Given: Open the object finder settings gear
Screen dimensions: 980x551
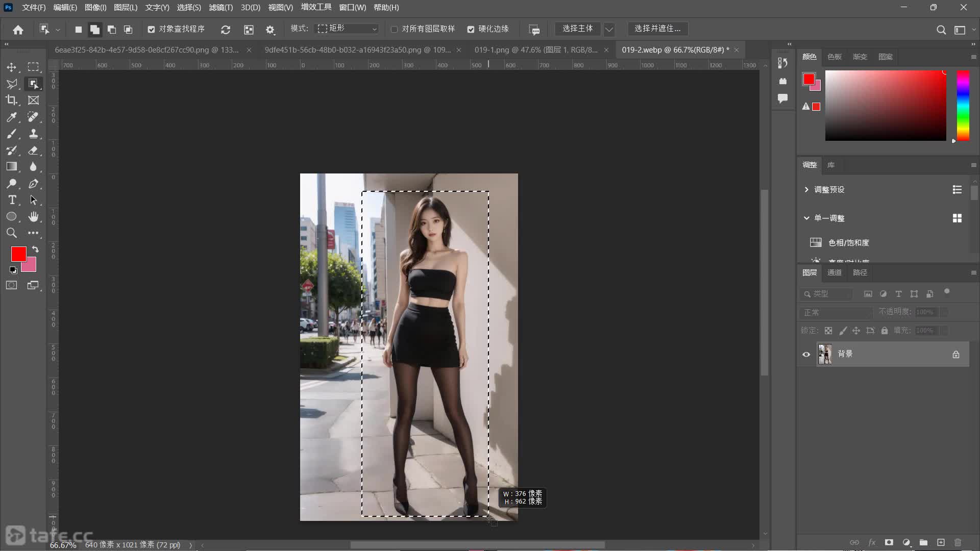Looking at the screenshot, I should click(270, 30).
